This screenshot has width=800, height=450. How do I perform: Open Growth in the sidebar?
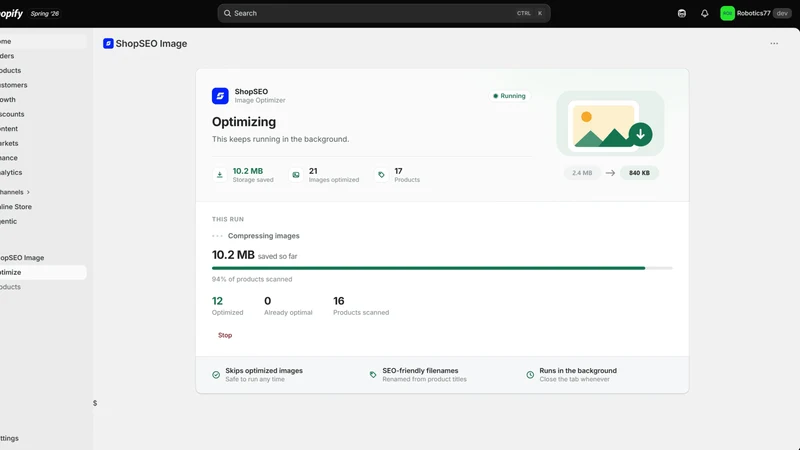pos(43,99)
